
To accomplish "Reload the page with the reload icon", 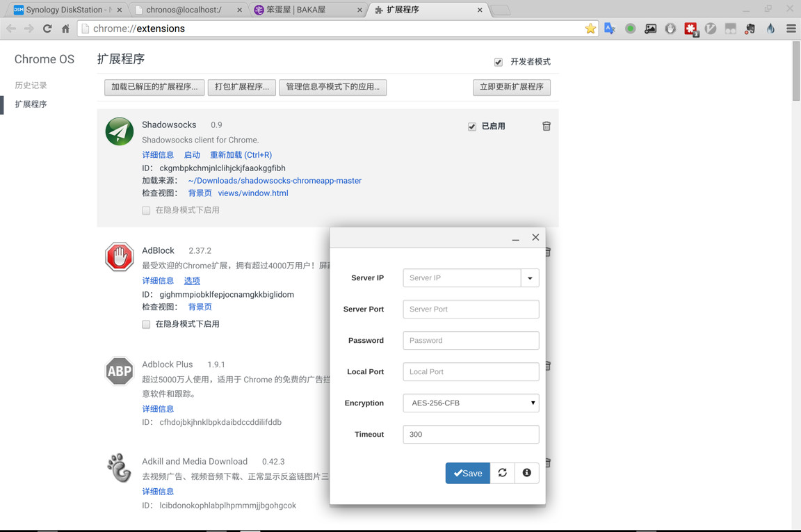I will click(x=47, y=29).
